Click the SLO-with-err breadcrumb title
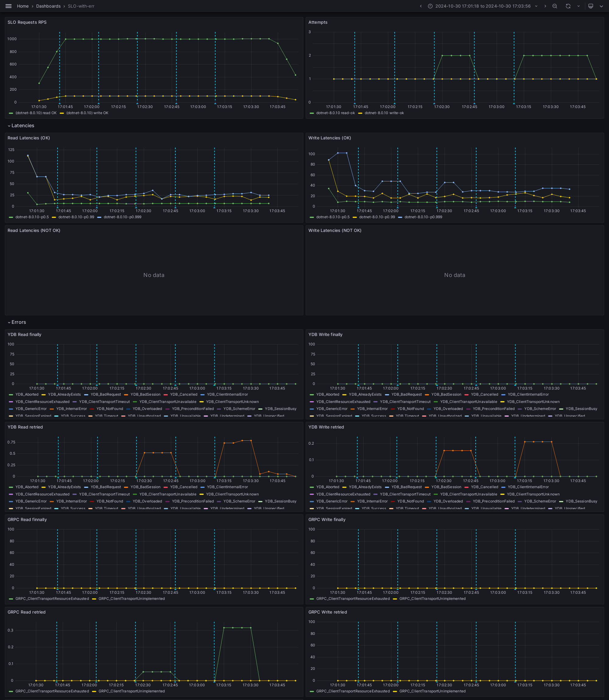Screen dimensions: 609x700 (81, 6)
